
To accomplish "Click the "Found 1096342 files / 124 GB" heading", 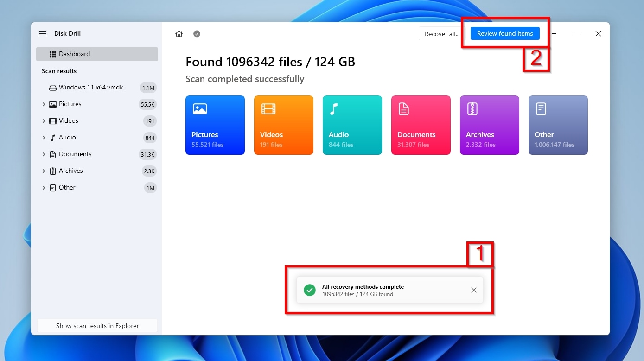I will 270,62.
